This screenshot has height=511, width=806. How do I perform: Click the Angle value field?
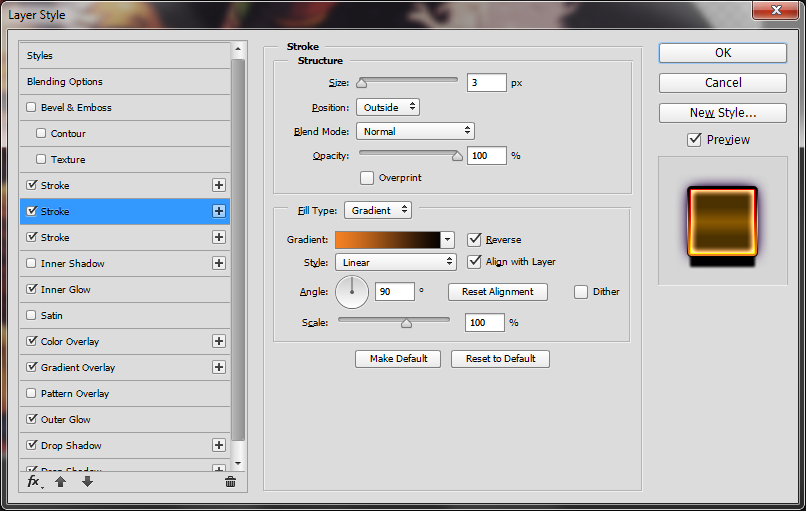point(395,292)
